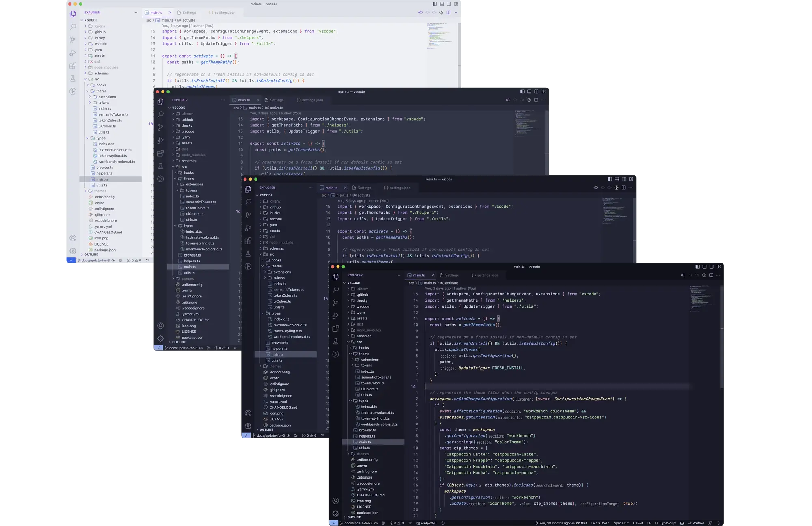Open changes with previous revision, front window
Screen dimensions: 812x526
pos(683,275)
